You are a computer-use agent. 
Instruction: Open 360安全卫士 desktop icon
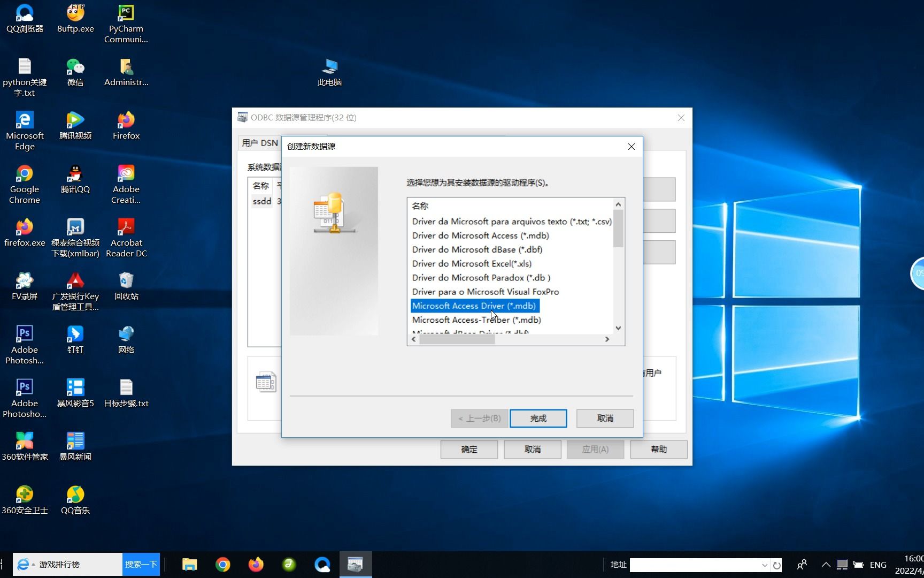coord(25,500)
